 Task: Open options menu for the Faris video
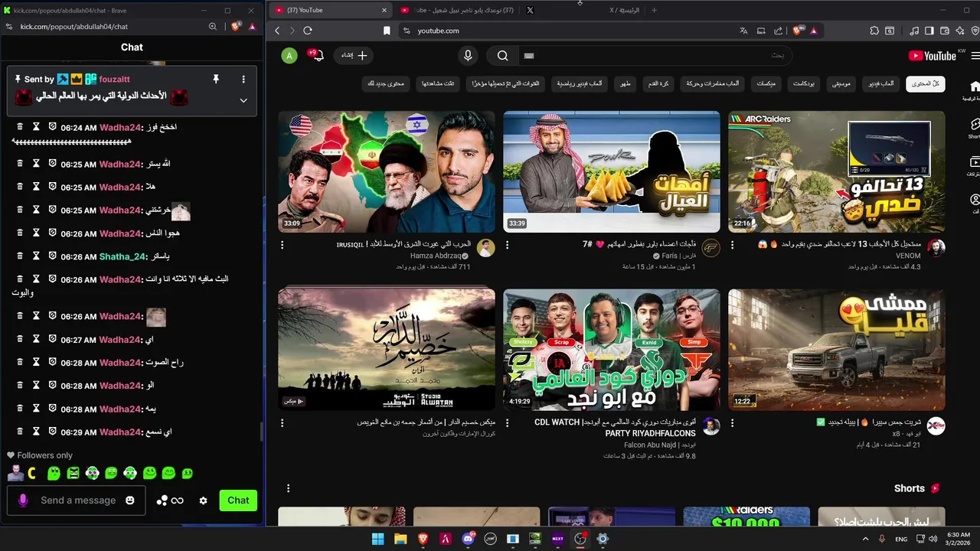[x=508, y=245]
